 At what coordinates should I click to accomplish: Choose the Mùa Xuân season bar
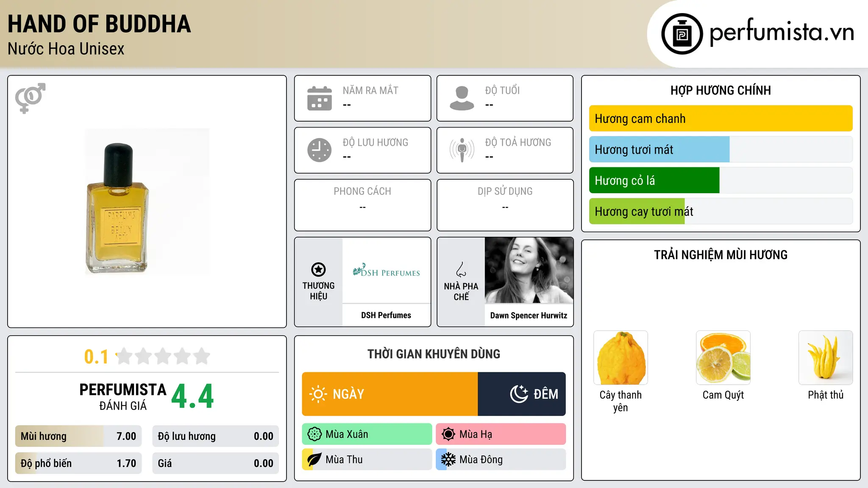pyautogui.click(x=367, y=434)
